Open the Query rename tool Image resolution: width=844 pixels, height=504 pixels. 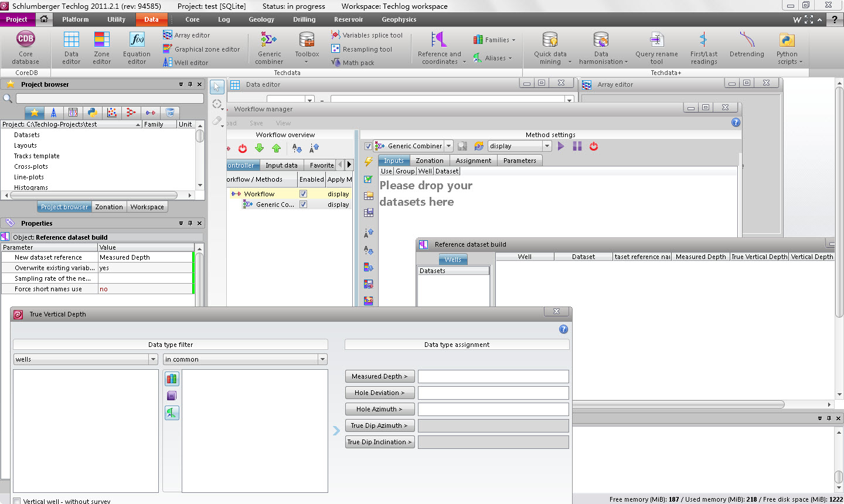point(656,47)
